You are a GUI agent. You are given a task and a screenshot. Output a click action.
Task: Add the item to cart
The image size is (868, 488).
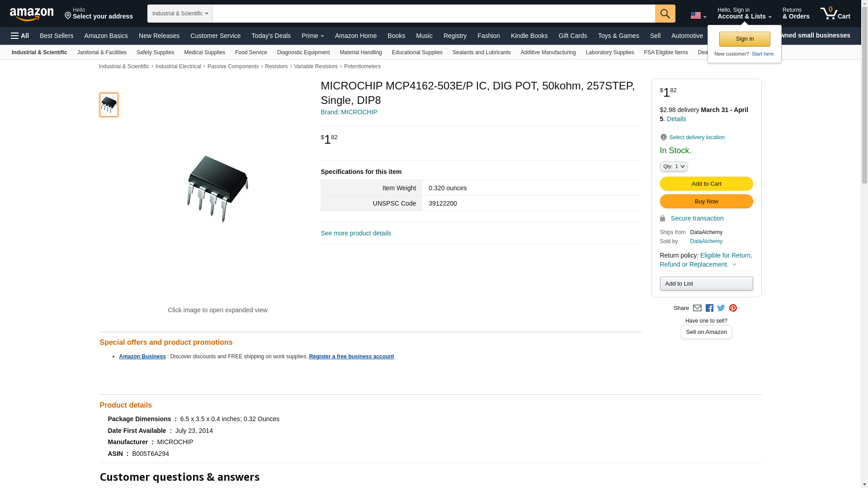click(706, 184)
